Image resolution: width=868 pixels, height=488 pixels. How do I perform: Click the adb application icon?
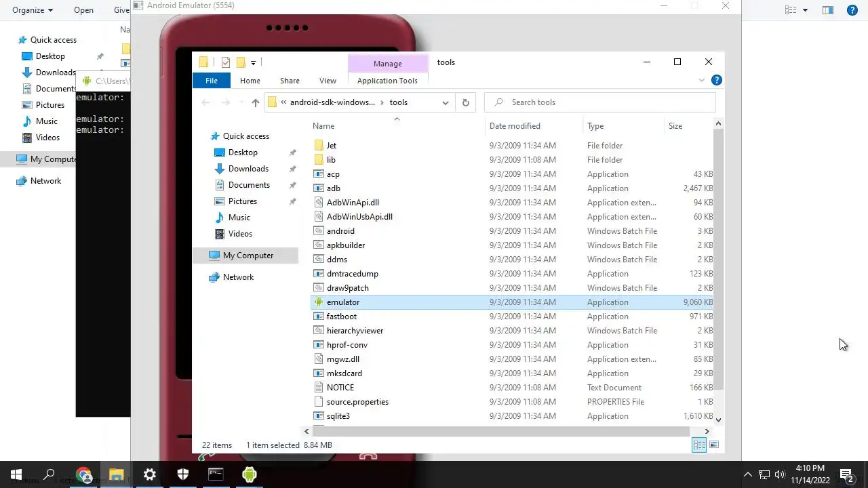click(319, 188)
